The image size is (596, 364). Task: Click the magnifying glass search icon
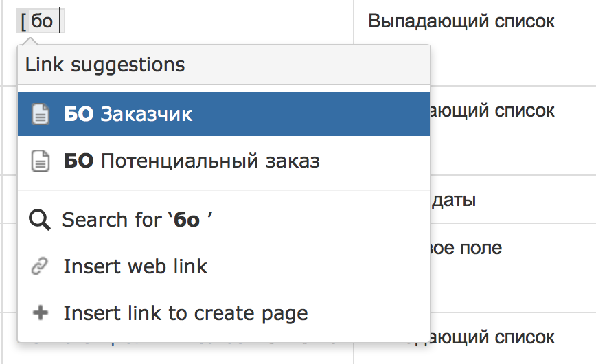coord(41,220)
